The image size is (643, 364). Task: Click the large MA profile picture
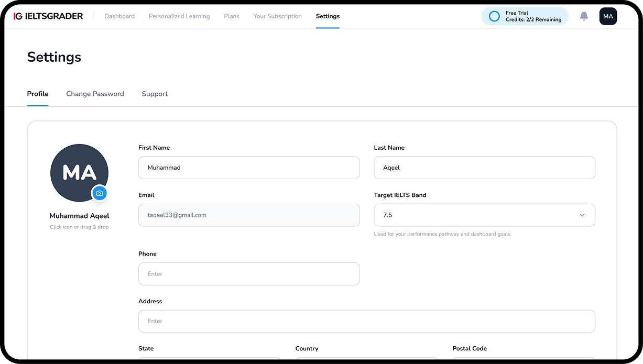coord(79,173)
